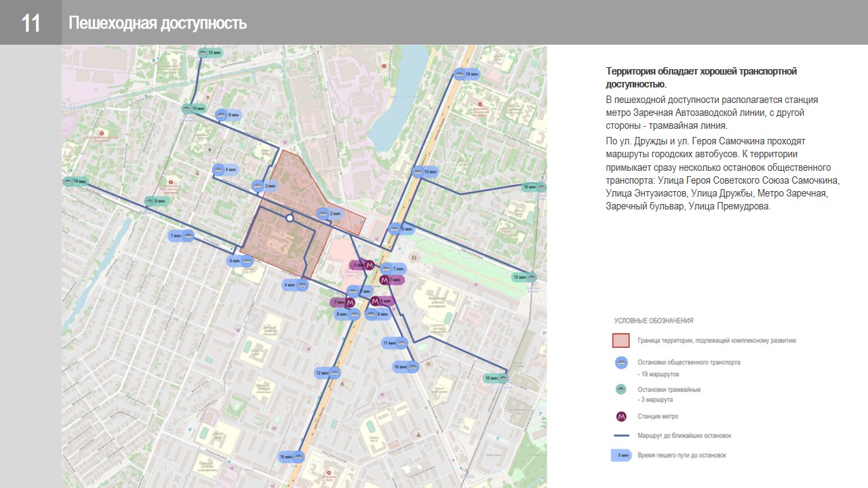Click the metro station icon in legend
The image size is (868, 488).
tap(620, 416)
